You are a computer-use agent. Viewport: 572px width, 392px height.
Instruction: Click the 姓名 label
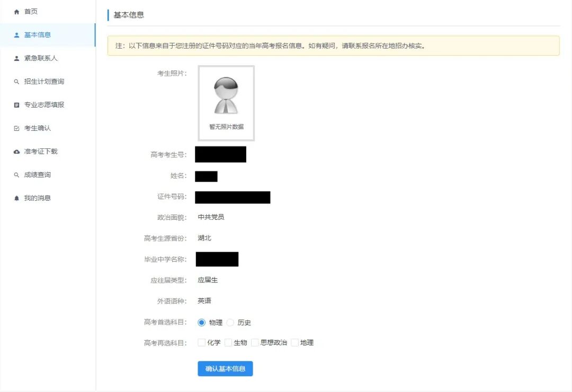point(178,176)
